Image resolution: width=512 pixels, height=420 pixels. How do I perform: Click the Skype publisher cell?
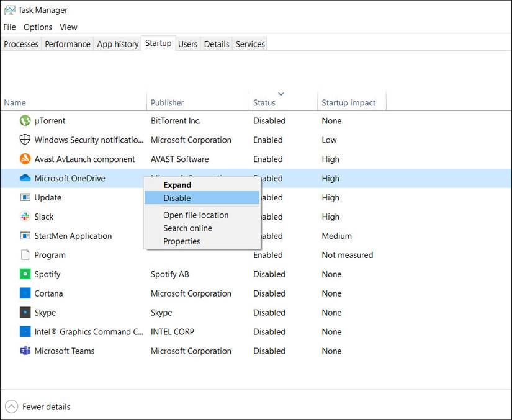tap(161, 313)
